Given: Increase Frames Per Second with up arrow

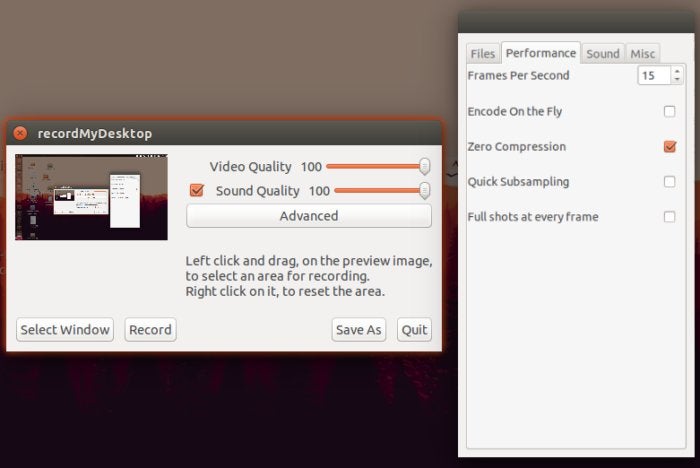Looking at the screenshot, I should [677, 71].
